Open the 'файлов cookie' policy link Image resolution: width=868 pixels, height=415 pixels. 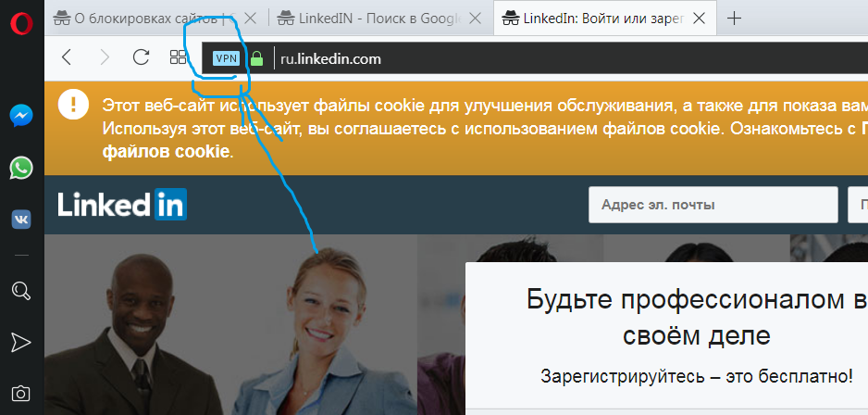click(x=166, y=151)
